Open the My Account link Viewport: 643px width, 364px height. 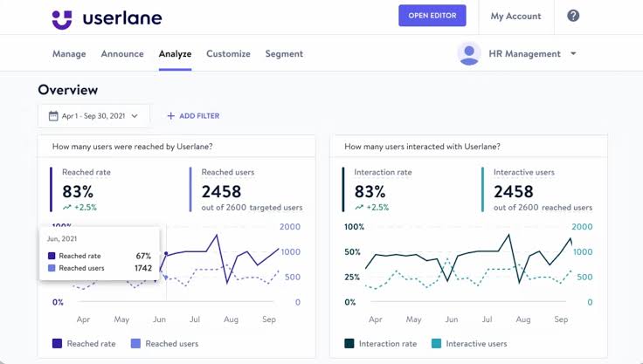click(x=515, y=16)
